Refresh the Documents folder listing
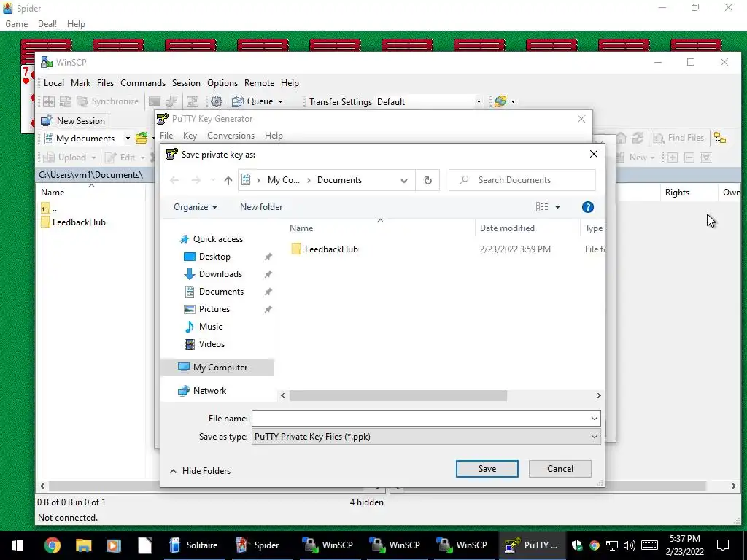 point(427,180)
